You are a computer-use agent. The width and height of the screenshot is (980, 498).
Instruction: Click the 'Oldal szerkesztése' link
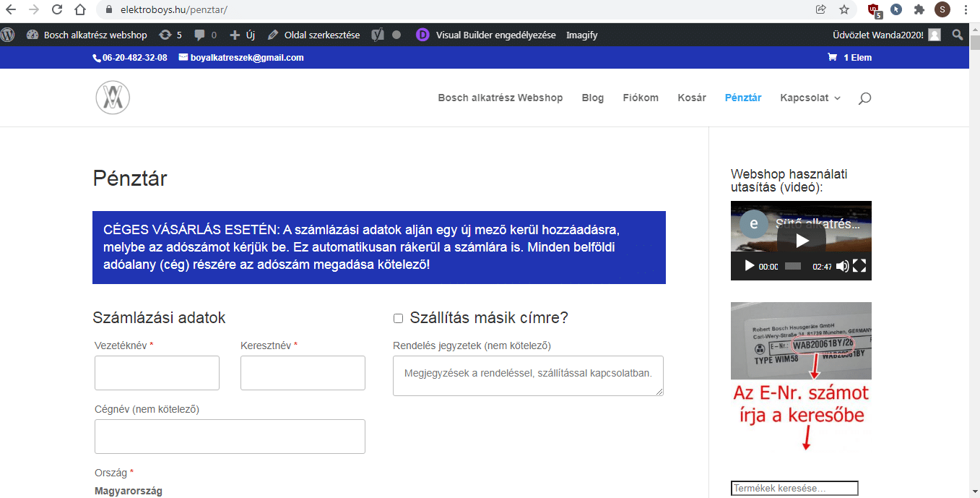(x=313, y=35)
